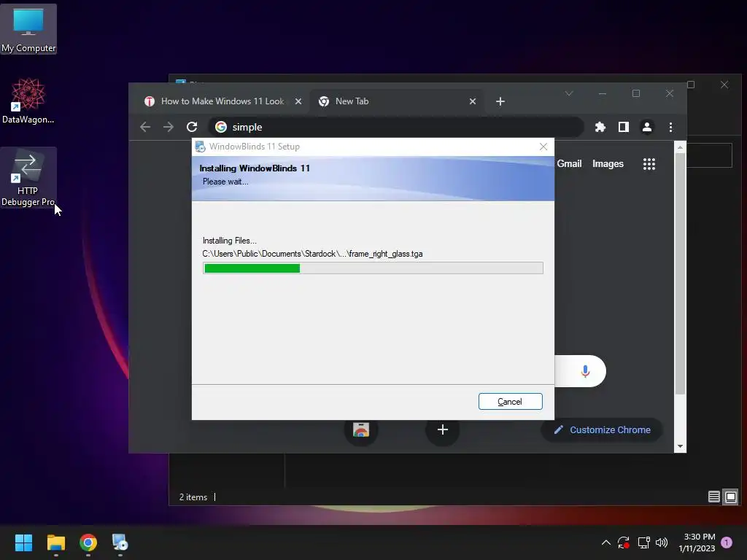Start voice search with microphone

[586, 371]
